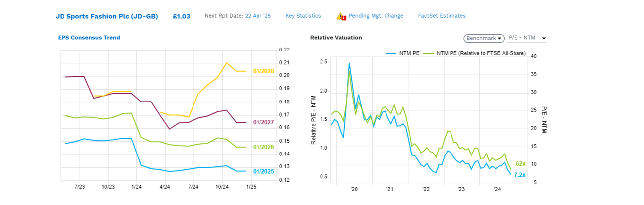
Task: Click the 7/23 x-axis label on EPS chart
Action: coord(79,187)
